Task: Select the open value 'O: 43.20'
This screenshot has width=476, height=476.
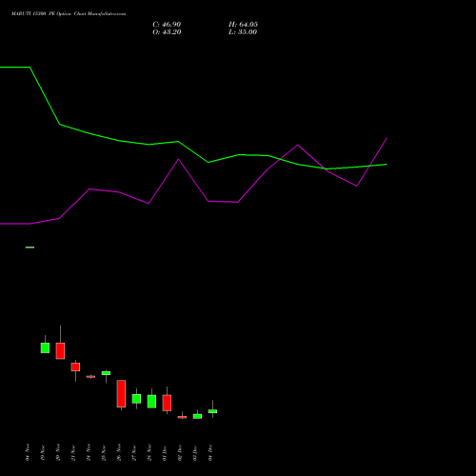Action: 167,32
